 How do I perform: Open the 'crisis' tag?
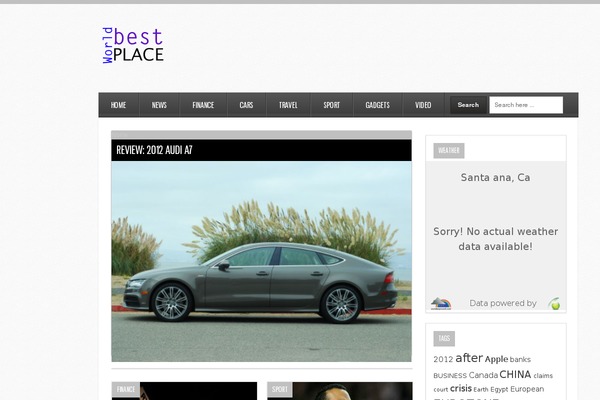[x=461, y=389]
